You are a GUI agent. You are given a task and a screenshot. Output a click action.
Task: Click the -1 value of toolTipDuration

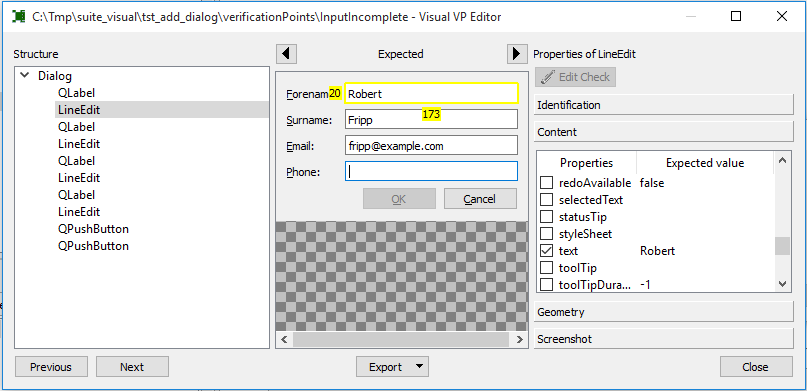pos(645,284)
